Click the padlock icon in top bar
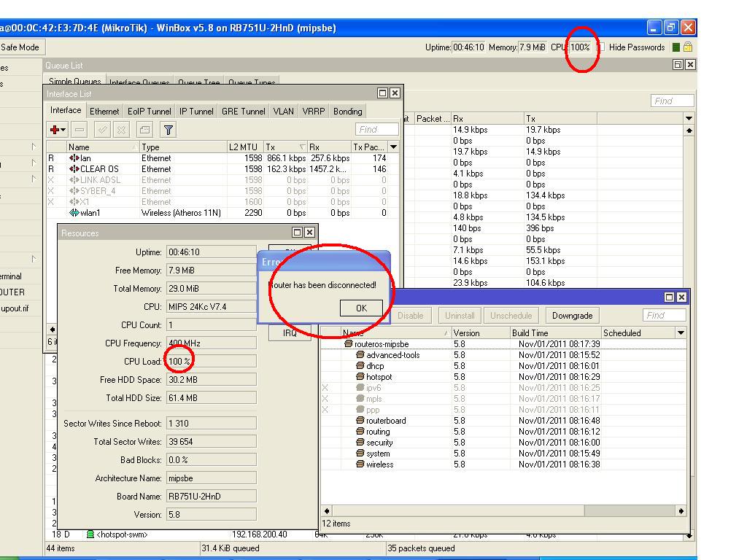 (x=687, y=47)
